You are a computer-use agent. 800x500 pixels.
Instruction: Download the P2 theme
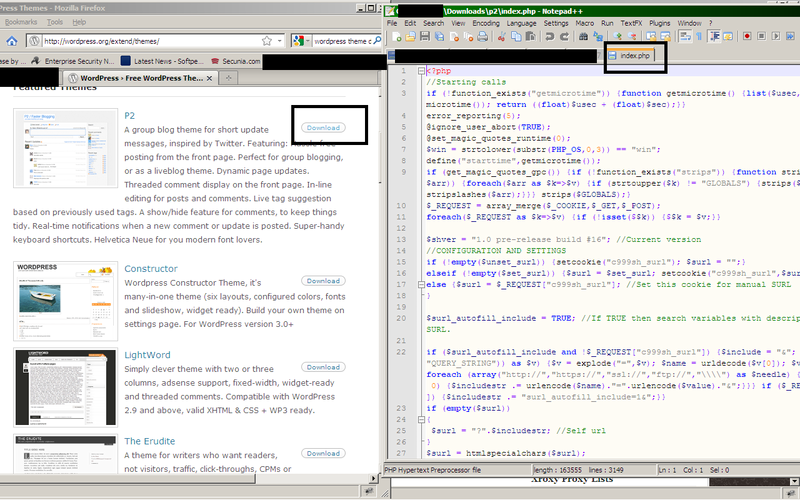coord(323,128)
